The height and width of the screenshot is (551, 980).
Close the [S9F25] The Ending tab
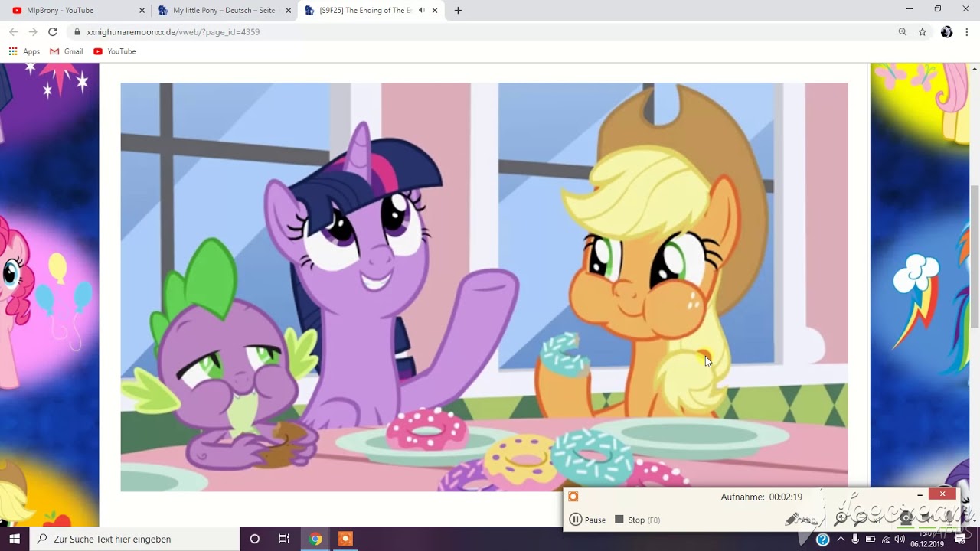pos(435,11)
